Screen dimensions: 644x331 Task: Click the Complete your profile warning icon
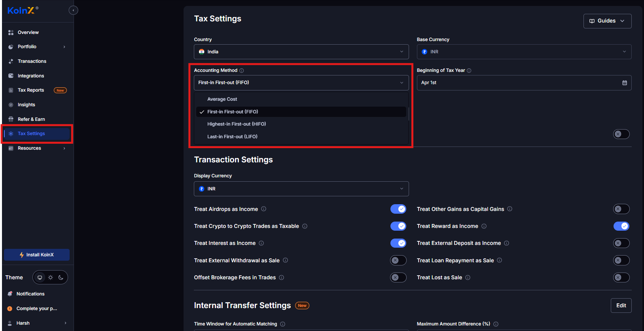(10, 308)
